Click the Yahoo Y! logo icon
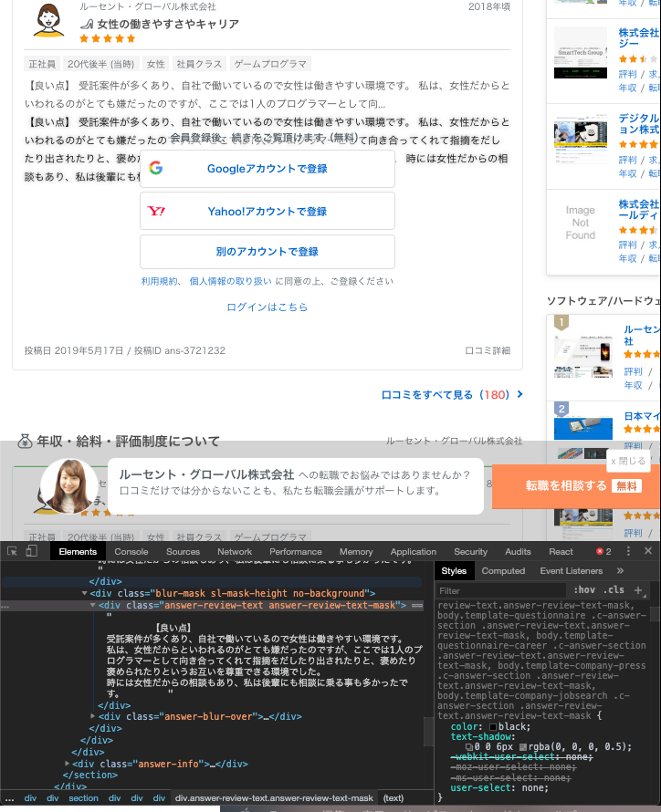Screen dimensions: 661x812 pyautogui.click(x=156, y=211)
